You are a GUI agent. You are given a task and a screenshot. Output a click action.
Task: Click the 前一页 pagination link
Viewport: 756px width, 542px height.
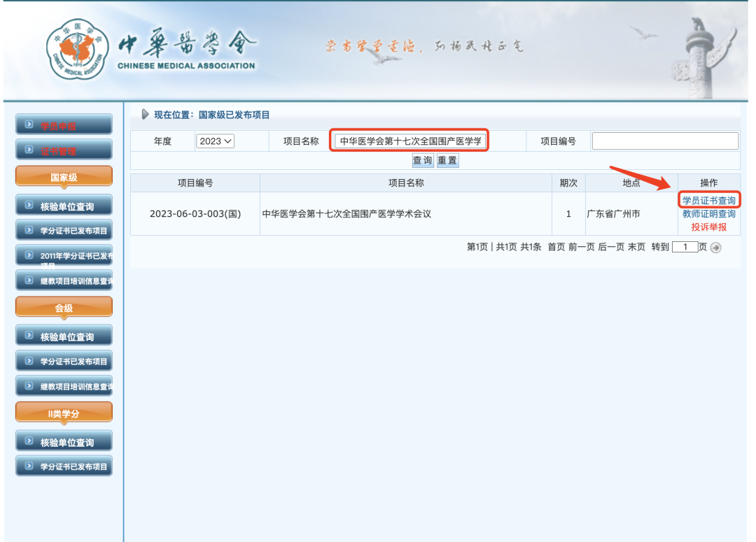582,247
